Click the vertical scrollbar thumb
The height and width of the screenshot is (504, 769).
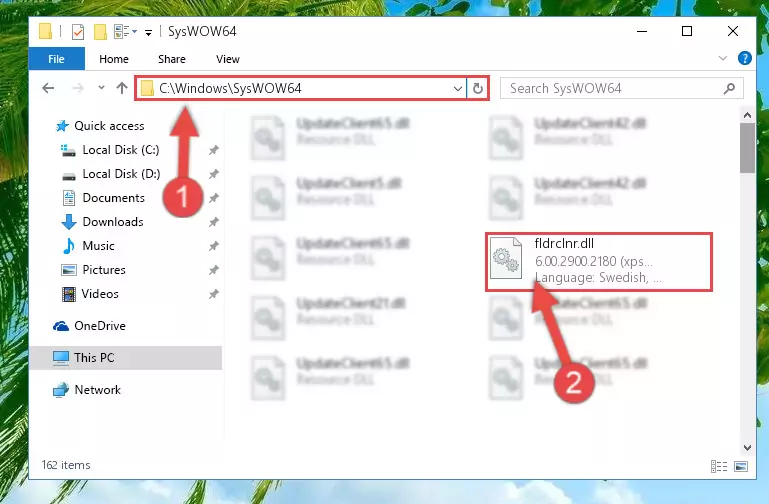coord(747,148)
